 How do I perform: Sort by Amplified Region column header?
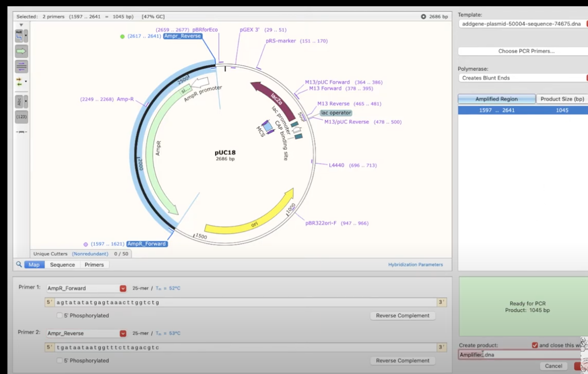(496, 99)
